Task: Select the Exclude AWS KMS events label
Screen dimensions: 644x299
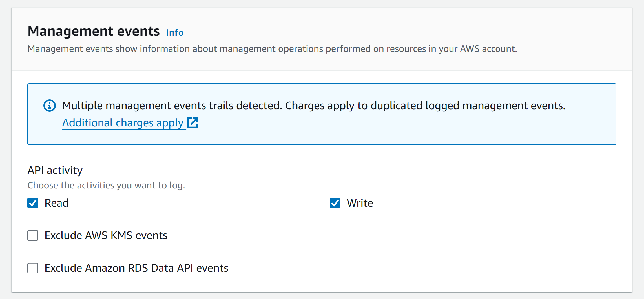Action: (106, 235)
